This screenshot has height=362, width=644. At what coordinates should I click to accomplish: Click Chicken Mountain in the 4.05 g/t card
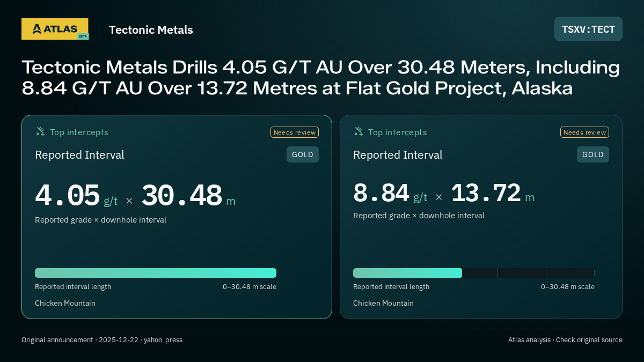[65, 303]
